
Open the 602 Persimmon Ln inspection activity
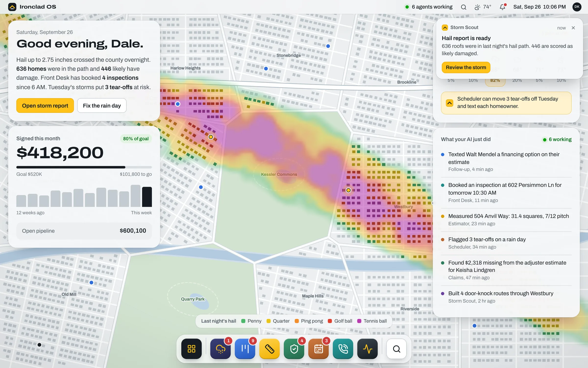506,192
